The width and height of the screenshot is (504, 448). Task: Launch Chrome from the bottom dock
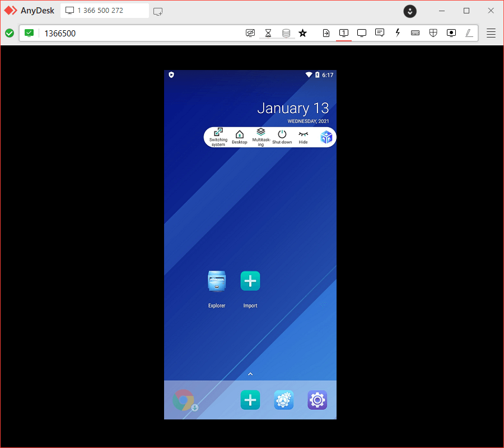pyautogui.click(x=184, y=400)
